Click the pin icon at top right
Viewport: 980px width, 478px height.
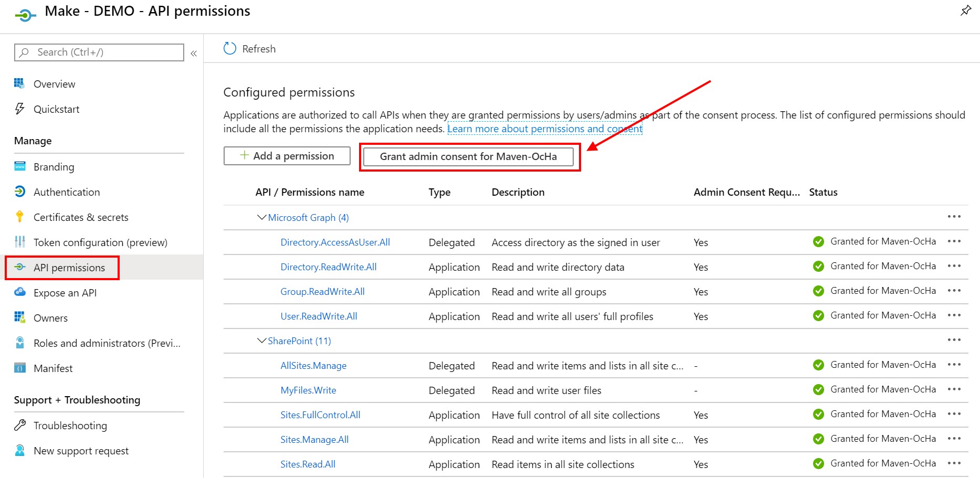pyautogui.click(x=965, y=10)
